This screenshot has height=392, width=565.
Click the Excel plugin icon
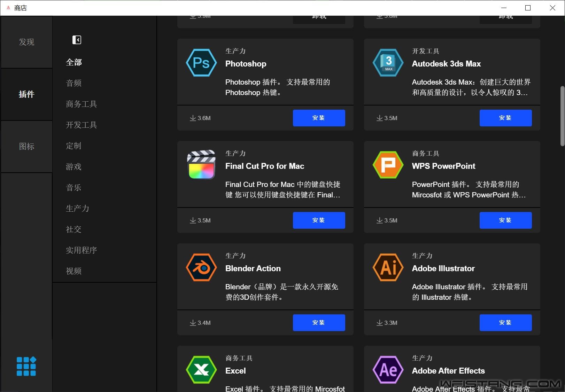201,370
